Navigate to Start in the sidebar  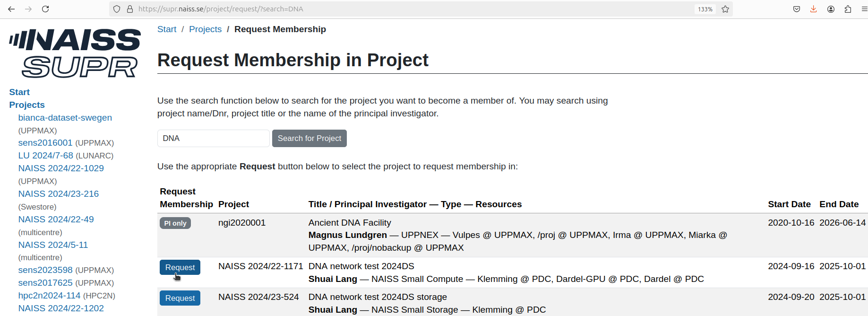(19, 92)
